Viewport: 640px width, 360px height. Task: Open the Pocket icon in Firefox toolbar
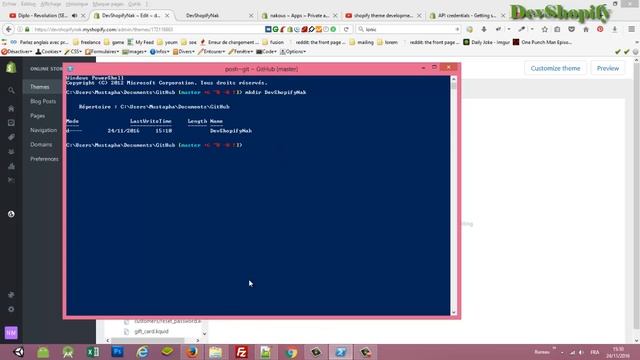[571, 29]
